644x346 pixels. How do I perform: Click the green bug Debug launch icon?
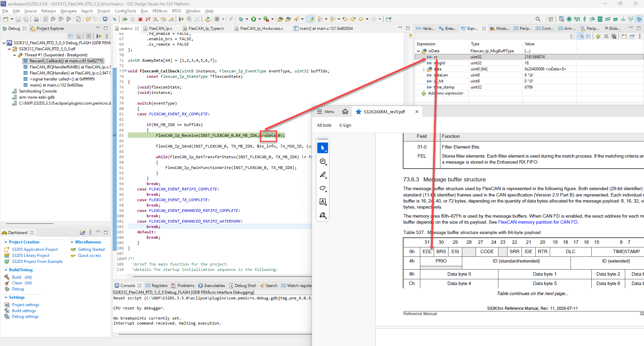241,19
